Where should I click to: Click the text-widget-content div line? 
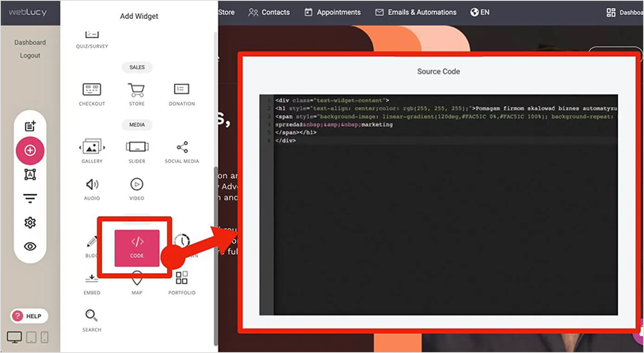[x=332, y=101]
